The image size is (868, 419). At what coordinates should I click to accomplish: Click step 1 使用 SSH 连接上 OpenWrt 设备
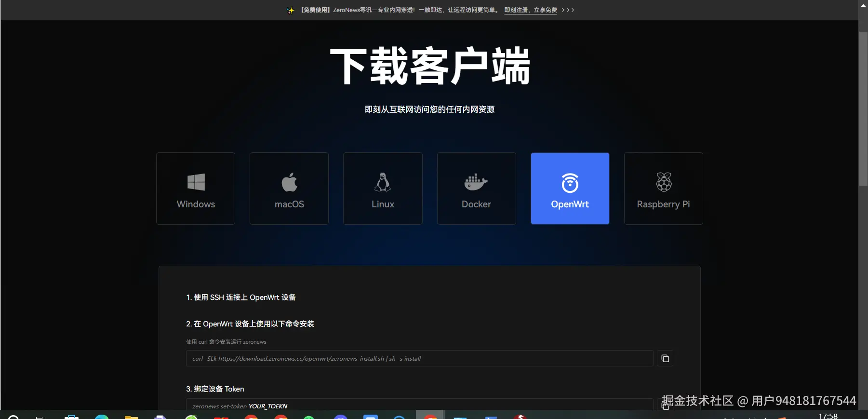tap(241, 297)
